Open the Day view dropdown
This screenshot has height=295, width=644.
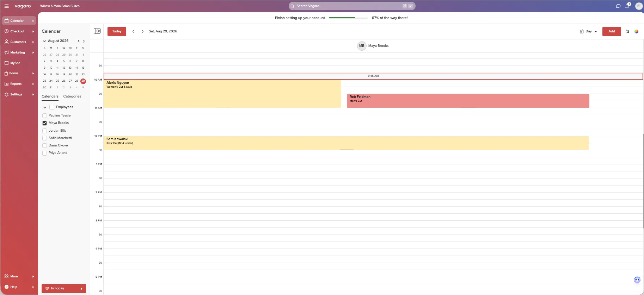pyautogui.click(x=588, y=31)
